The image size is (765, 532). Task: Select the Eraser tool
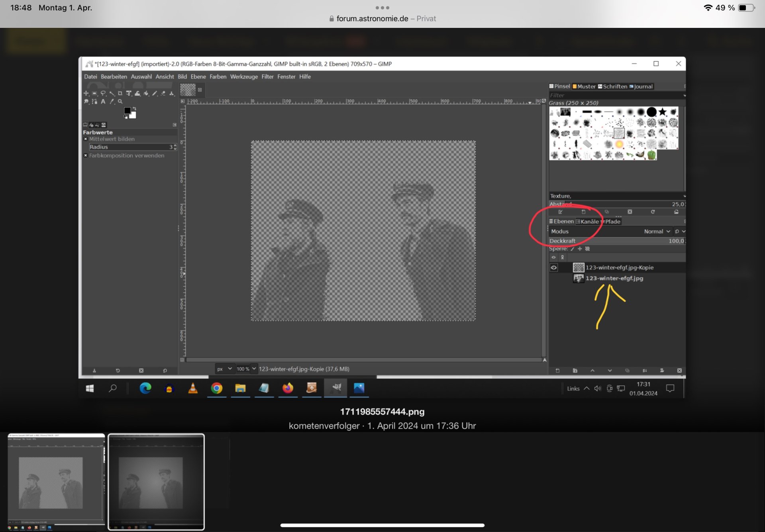(x=163, y=93)
